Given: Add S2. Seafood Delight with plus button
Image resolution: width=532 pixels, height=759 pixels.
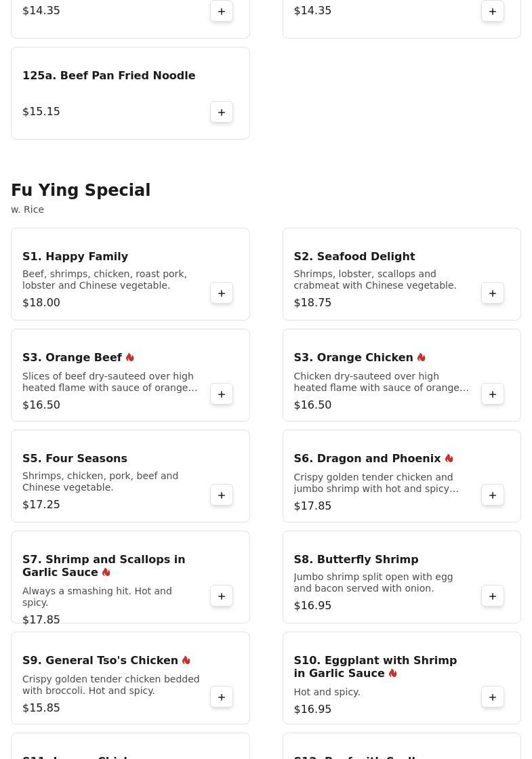Looking at the screenshot, I should [493, 293].
